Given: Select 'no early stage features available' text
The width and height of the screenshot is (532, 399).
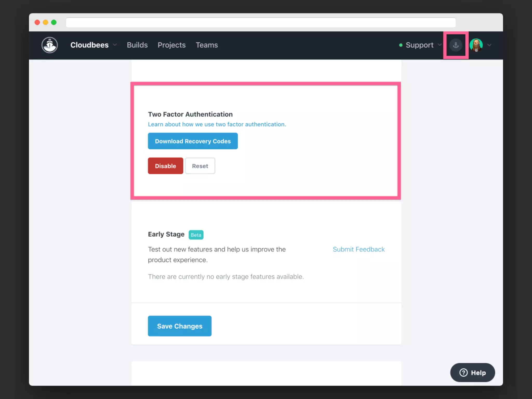Looking at the screenshot, I should 255,277.
